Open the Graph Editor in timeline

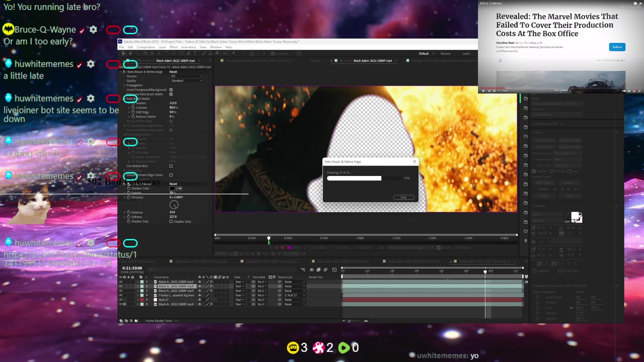click(x=334, y=269)
